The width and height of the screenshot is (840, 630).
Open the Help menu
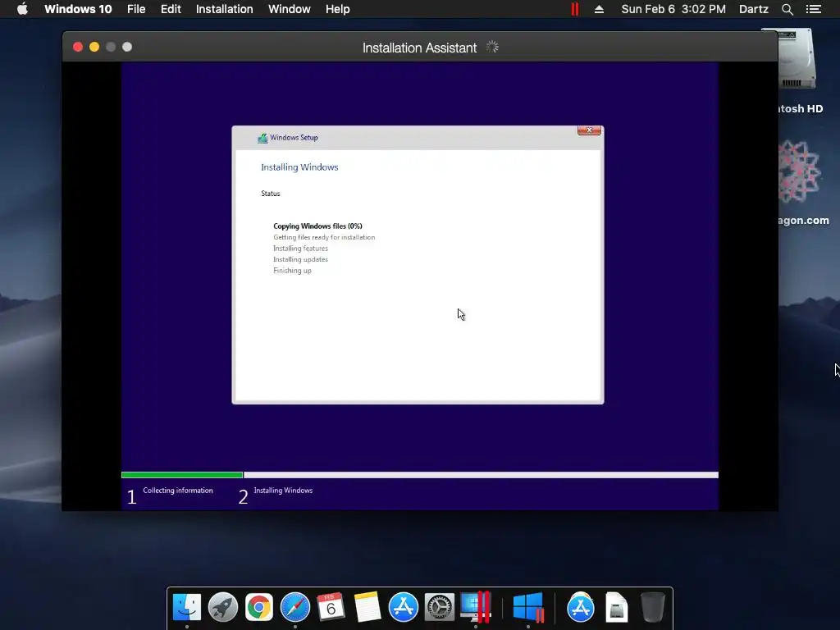[x=337, y=9]
